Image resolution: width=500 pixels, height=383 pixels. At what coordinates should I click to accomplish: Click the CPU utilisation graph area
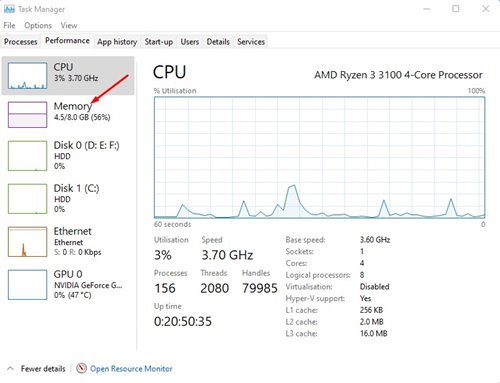(x=319, y=157)
